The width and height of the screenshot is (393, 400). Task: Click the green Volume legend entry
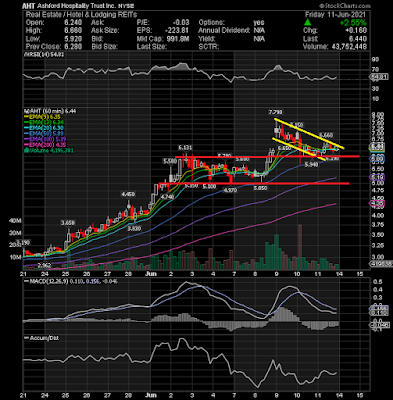click(x=49, y=151)
